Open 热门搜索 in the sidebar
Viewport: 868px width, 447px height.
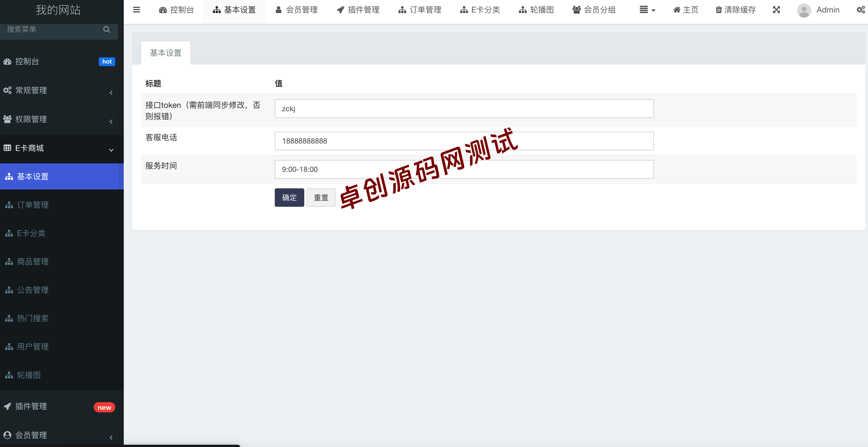pos(62,318)
